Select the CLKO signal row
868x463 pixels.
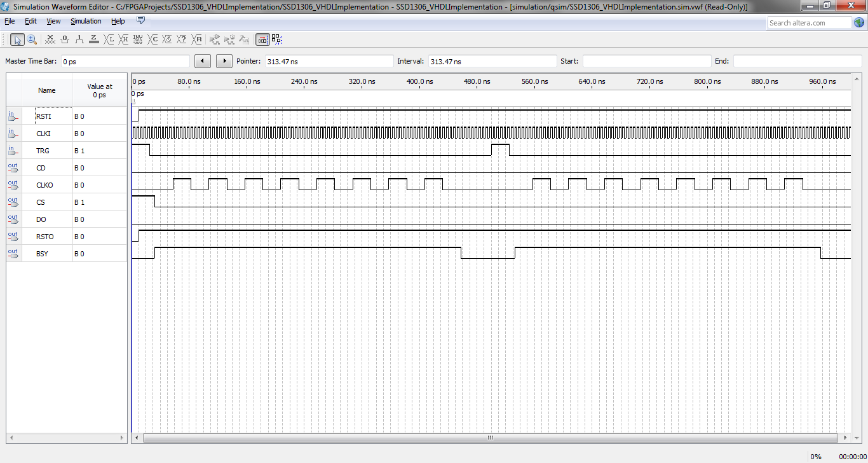44,185
